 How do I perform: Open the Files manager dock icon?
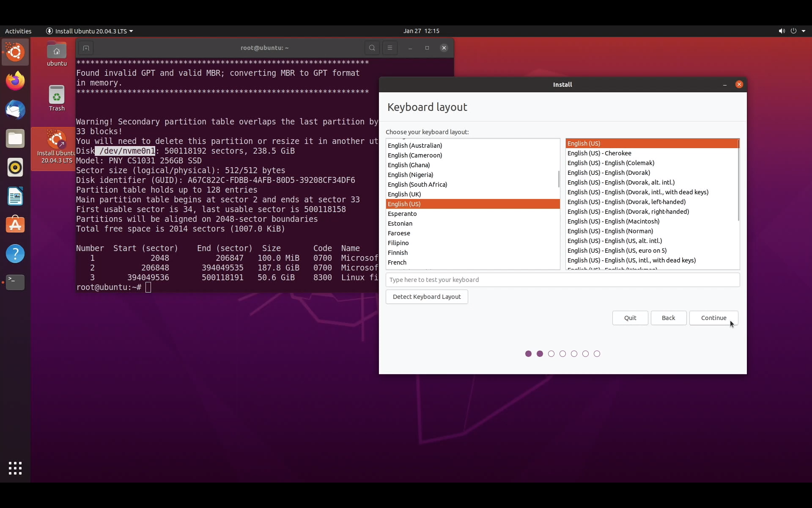(x=15, y=138)
